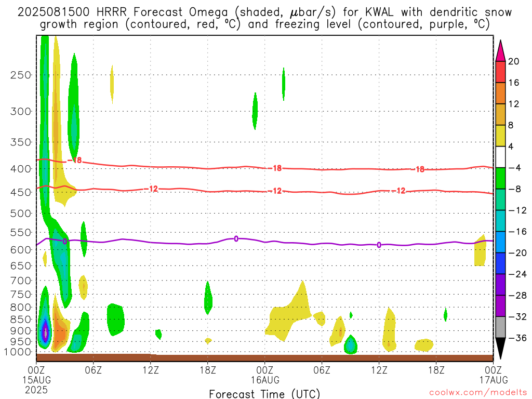Click the cyan -16-to--12 colorbar segment
532x399 pixels.
500,221
